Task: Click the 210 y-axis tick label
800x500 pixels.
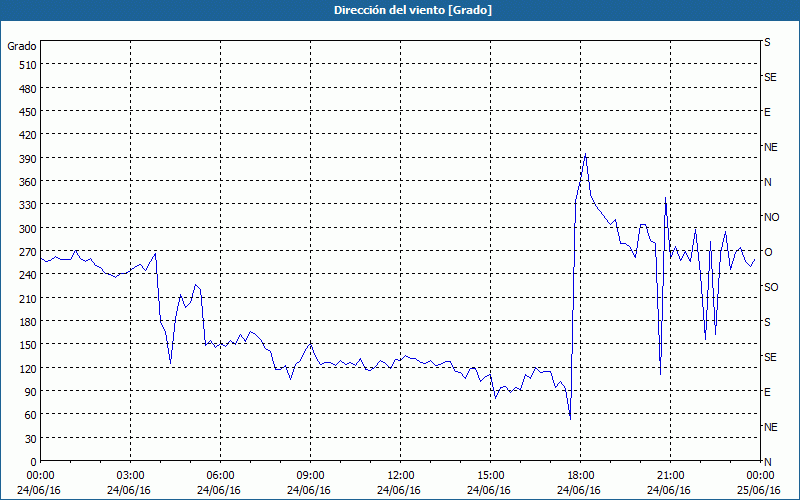Action: [x=29, y=298]
